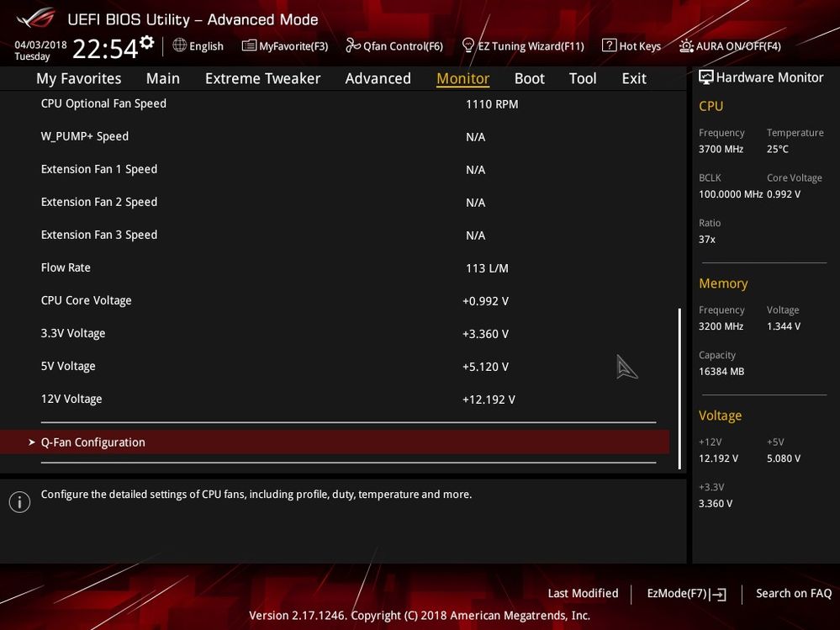Click the +3.360 V value
Viewport: 840px width, 630px height.
point(485,334)
